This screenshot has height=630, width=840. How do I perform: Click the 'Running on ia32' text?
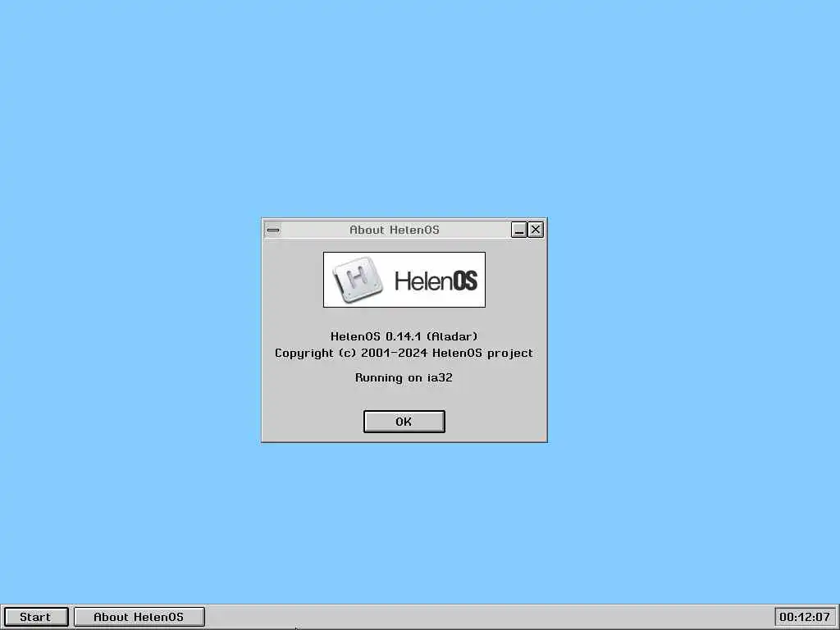point(404,377)
